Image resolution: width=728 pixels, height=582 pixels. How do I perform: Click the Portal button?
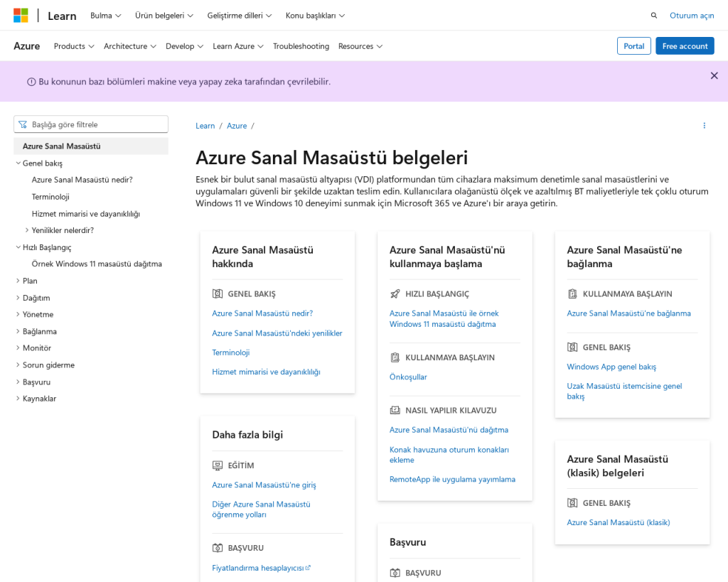coord(633,46)
